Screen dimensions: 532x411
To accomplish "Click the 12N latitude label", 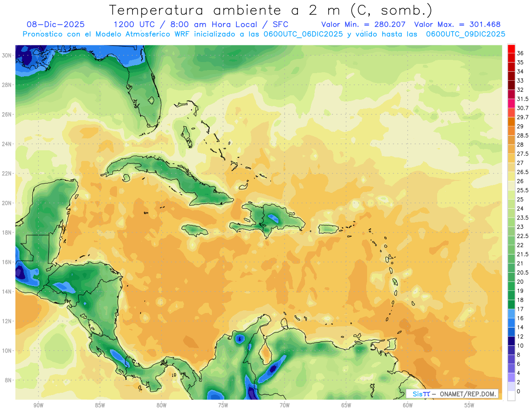I will (8, 321).
